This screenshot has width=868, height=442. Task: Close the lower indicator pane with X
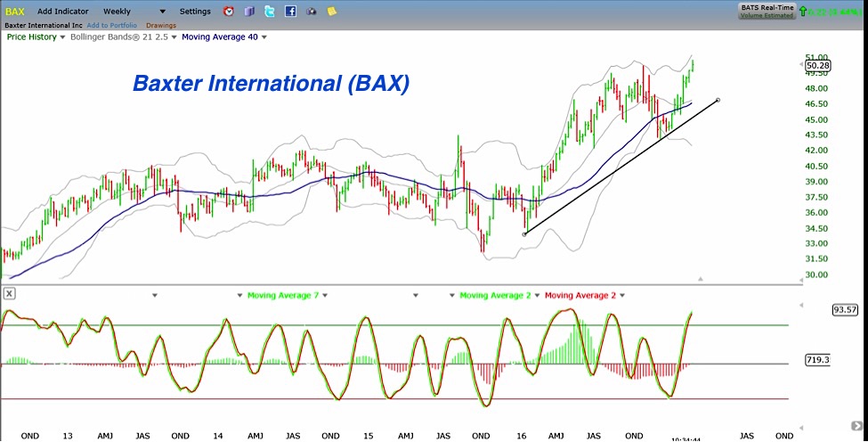point(9,294)
